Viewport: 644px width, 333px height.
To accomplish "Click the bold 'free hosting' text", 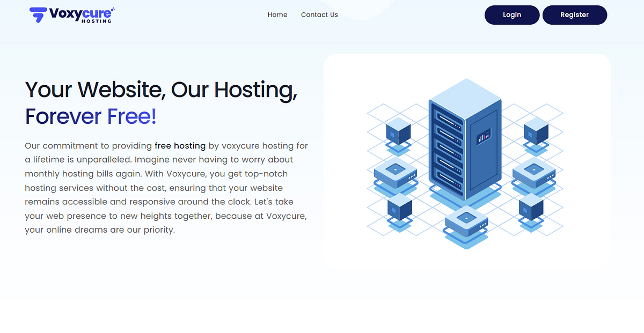I will [x=180, y=145].
